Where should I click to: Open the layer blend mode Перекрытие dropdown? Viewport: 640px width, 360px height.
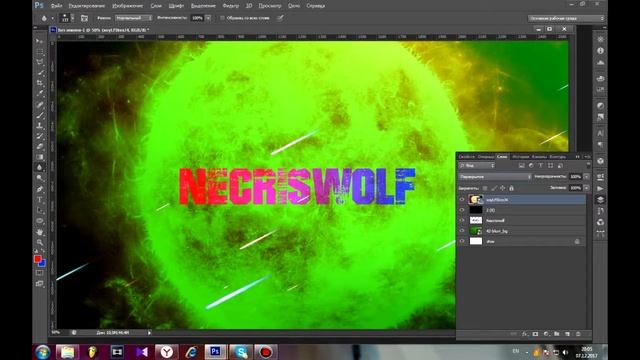pos(495,177)
